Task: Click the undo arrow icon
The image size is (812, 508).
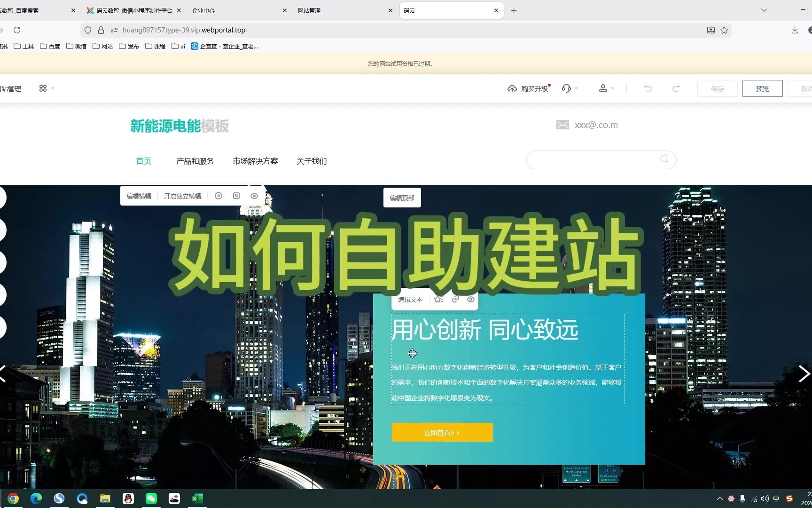Action: [x=648, y=88]
